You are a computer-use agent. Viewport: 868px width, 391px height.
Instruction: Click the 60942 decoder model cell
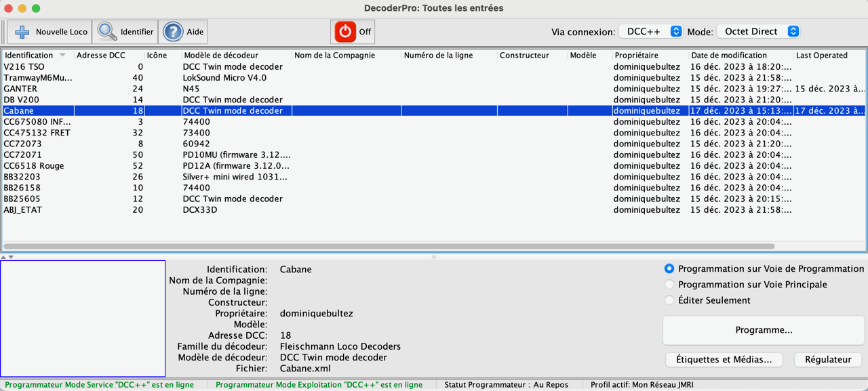tap(237, 144)
